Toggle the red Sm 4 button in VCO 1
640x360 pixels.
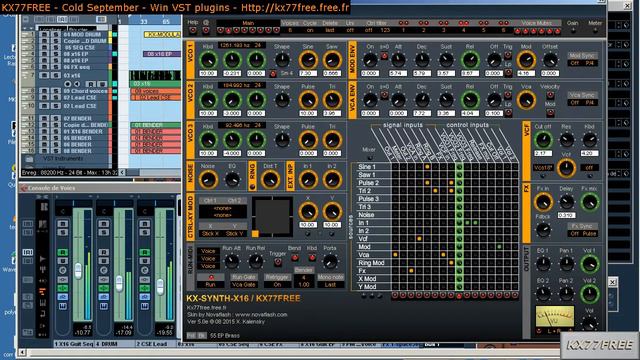[x=273, y=74]
